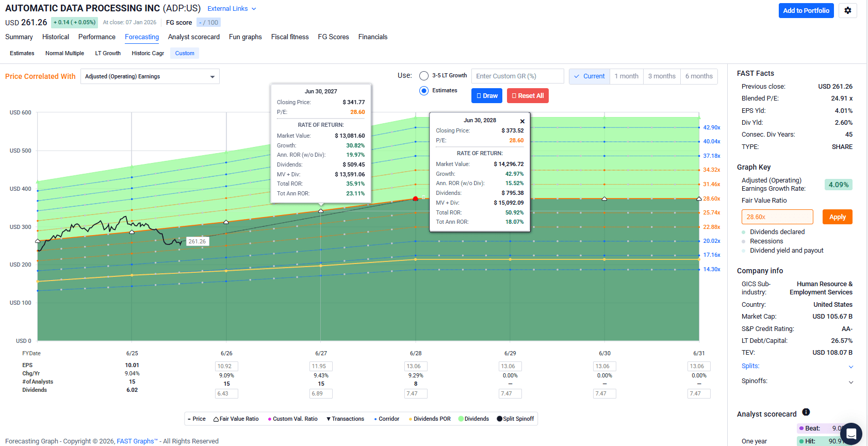Select the 3-5 LT Growth radio button
This screenshot has height=446, width=868.
pyautogui.click(x=424, y=76)
